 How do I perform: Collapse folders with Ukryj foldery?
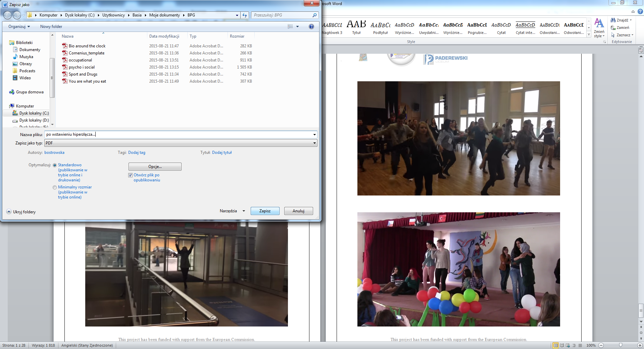(x=21, y=212)
